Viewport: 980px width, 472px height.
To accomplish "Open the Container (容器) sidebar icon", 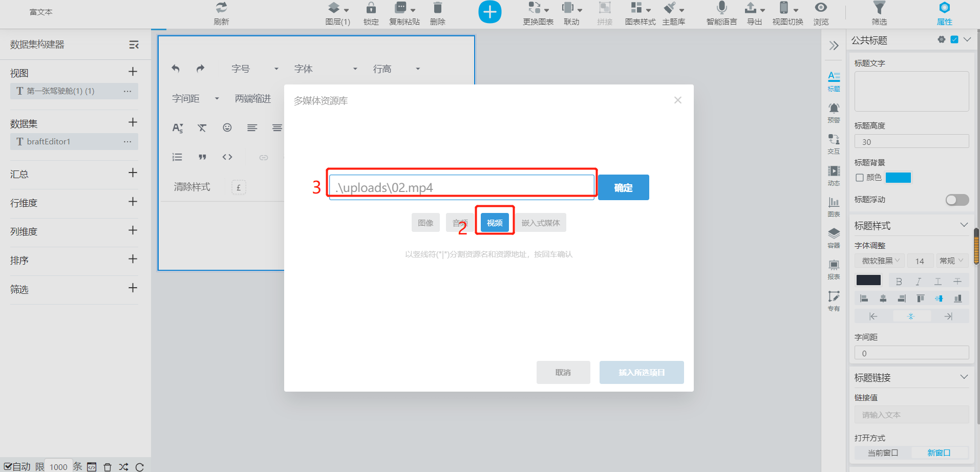I will [834, 234].
